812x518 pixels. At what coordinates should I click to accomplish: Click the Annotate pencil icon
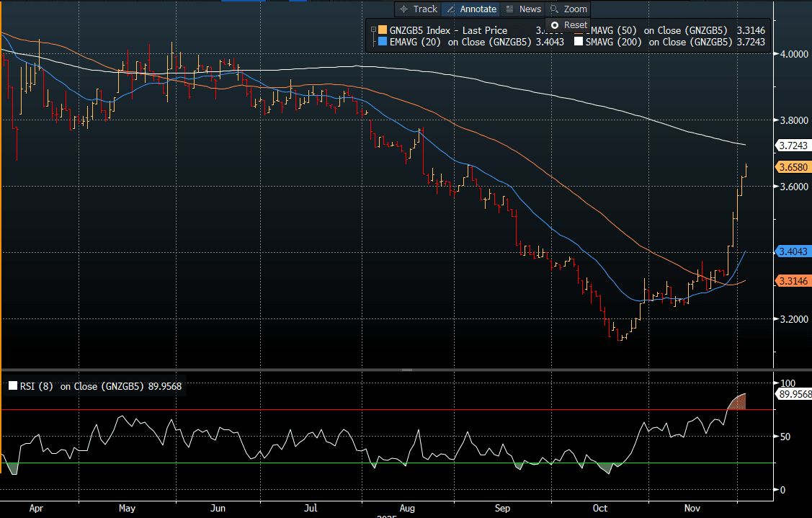click(451, 9)
